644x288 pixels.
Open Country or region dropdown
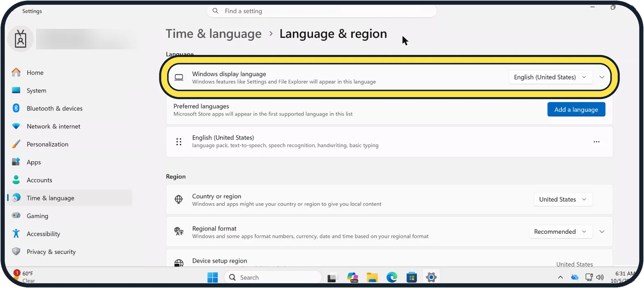[563, 200]
